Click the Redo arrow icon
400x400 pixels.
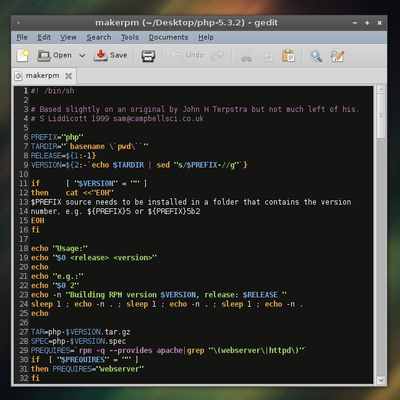click(217, 55)
